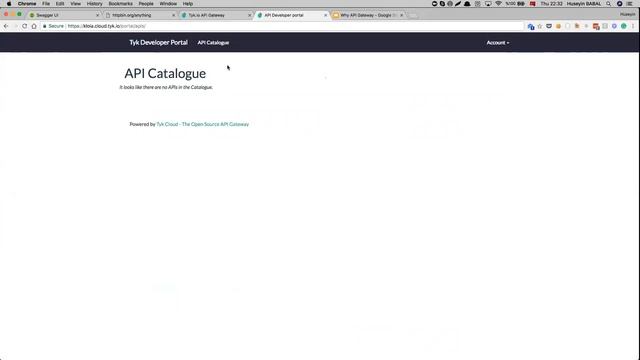Open the API Catalogue nav link
The width and height of the screenshot is (640, 360).
pos(213,42)
